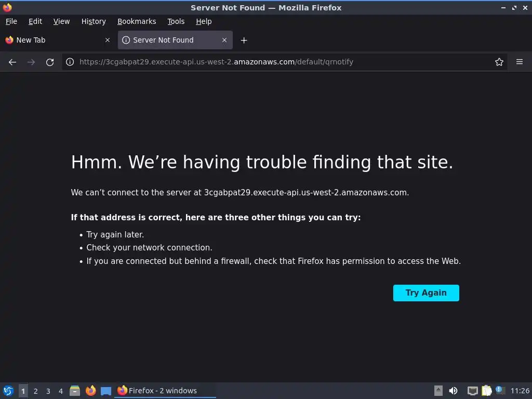The image size is (532, 399).
Task: Click the network connection tray icon
Action: pyautogui.click(x=472, y=391)
